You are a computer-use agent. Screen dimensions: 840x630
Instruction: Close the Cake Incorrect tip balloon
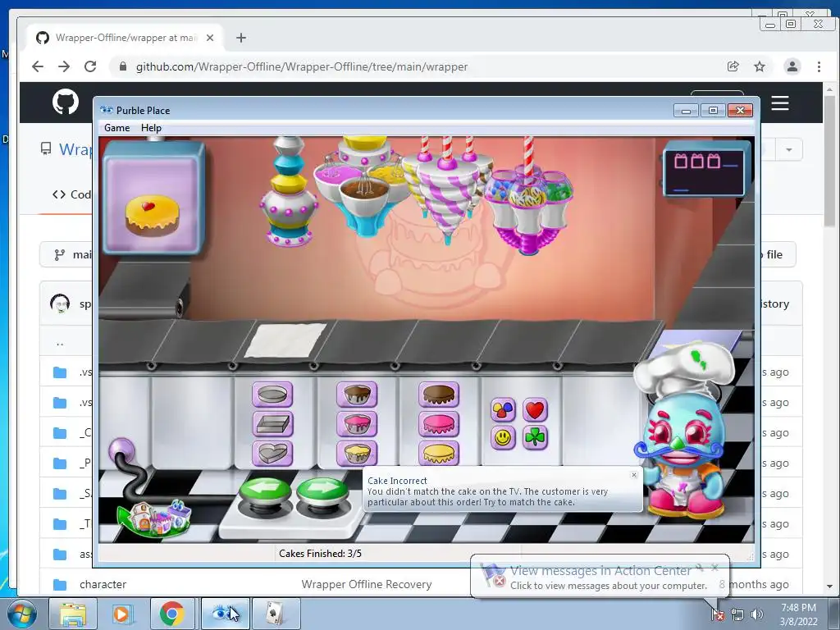pyautogui.click(x=634, y=475)
